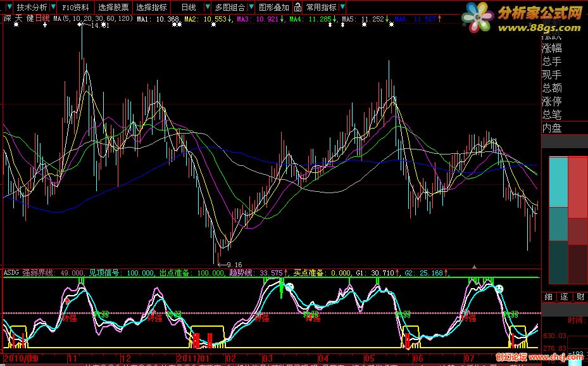Expand the dropdown arrow right of 技术分析
Image resolution: width=588 pixels, height=366 pixels.
(x=53, y=7)
